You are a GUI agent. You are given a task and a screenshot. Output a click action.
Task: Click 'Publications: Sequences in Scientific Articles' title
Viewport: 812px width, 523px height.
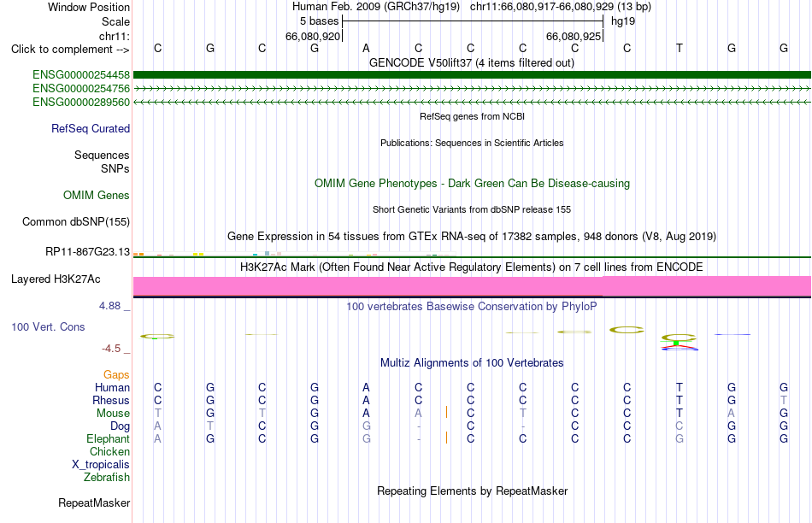tap(472, 143)
